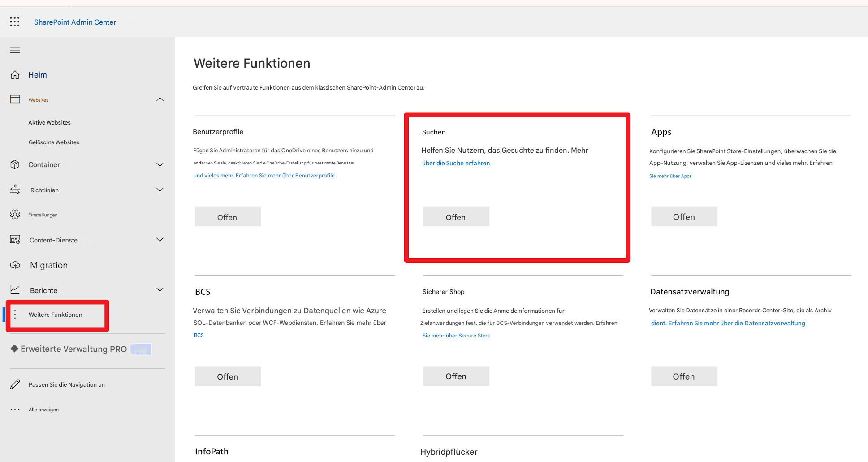Click 'Sie mehr über Secure Store' link

coord(456,336)
